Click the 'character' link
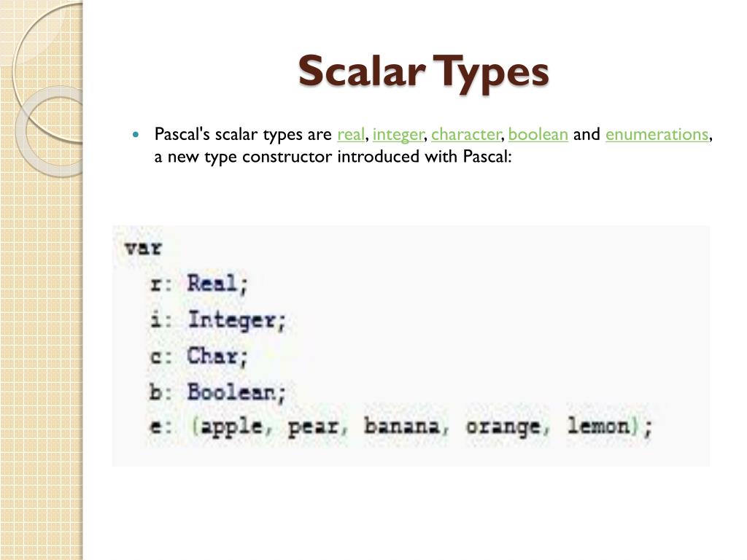Screen dimensions: 747x560 coord(466,134)
